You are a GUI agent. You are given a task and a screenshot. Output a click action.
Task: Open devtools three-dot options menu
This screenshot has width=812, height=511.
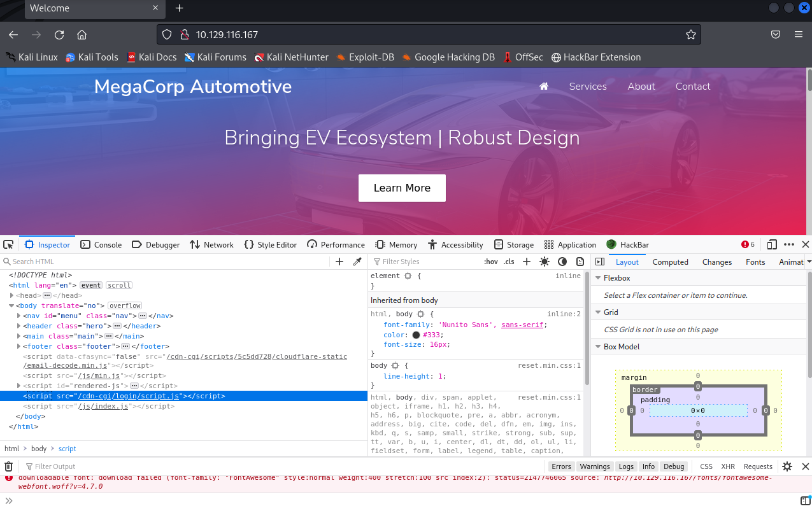coord(789,244)
